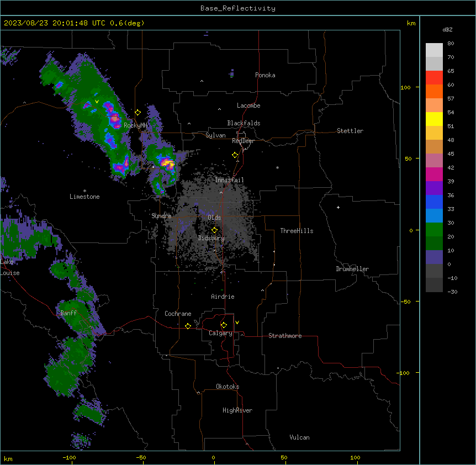Pick the bright green 30-20 dBZ legend swatch
Viewport: 476px width, 465px height.
tap(434, 230)
